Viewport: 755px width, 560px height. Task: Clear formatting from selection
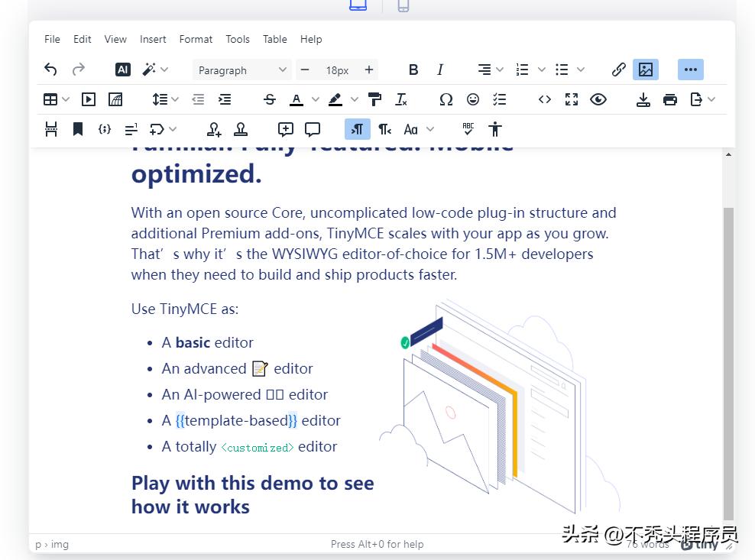(x=401, y=99)
